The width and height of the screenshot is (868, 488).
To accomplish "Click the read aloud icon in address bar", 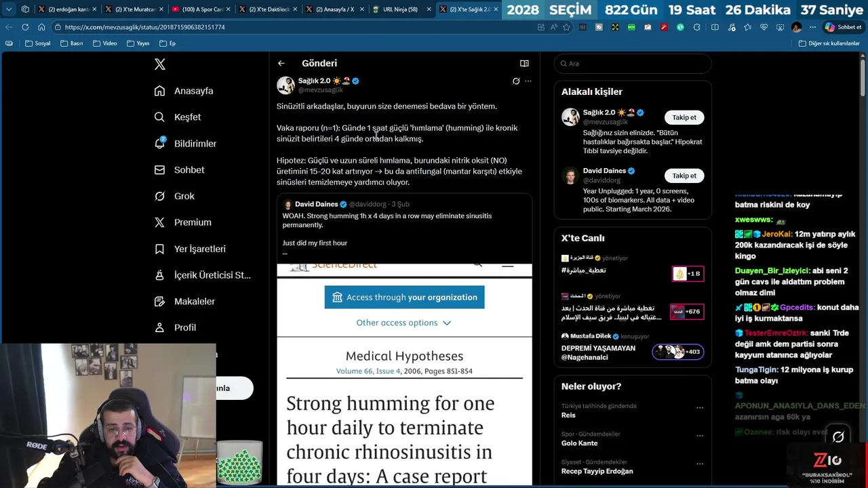I will pos(553,27).
